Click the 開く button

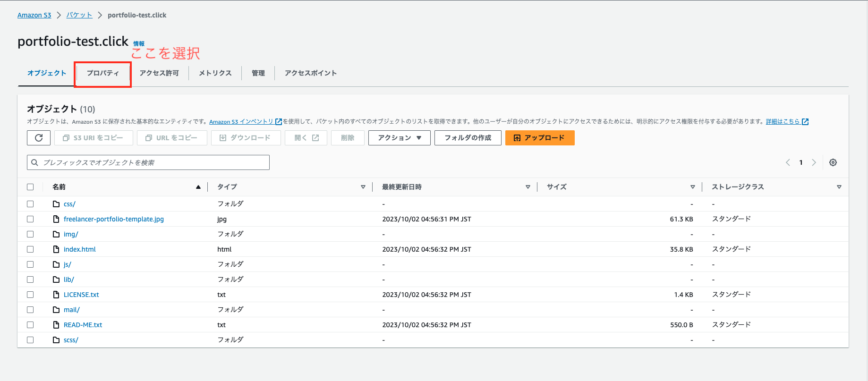point(306,138)
